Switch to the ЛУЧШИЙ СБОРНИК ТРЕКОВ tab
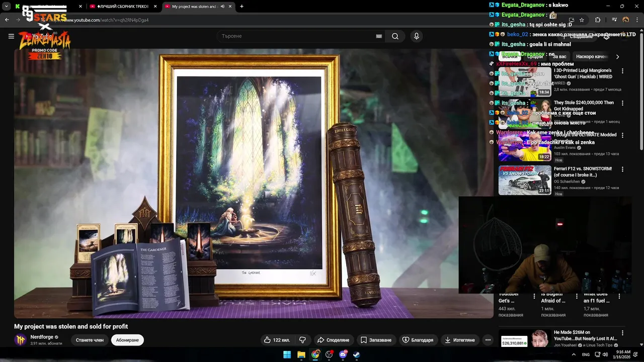The height and width of the screenshot is (362, 644). (124, 7)
